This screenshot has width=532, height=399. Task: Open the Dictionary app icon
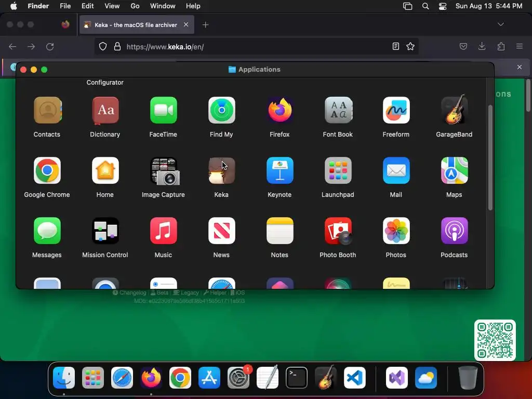coord(105,111)
